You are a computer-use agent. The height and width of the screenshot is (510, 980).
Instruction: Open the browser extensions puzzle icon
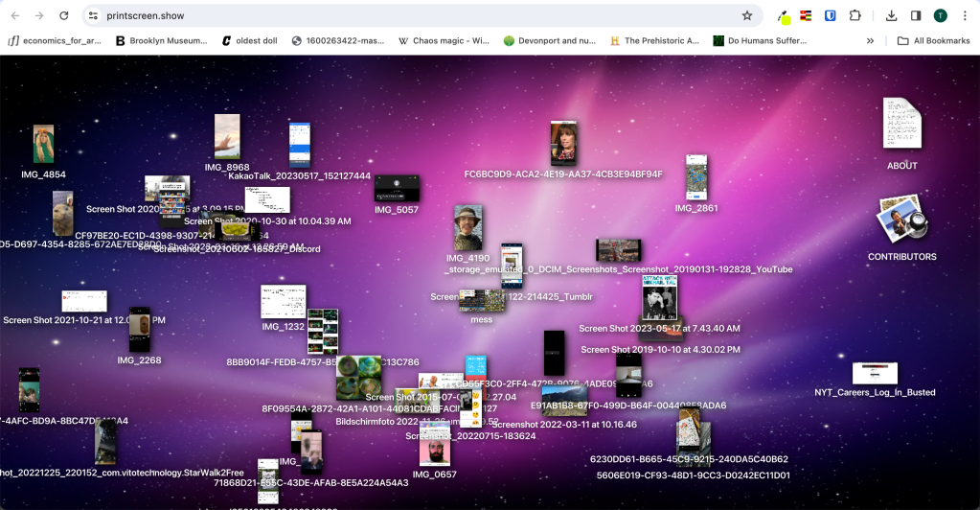point(855,16)
